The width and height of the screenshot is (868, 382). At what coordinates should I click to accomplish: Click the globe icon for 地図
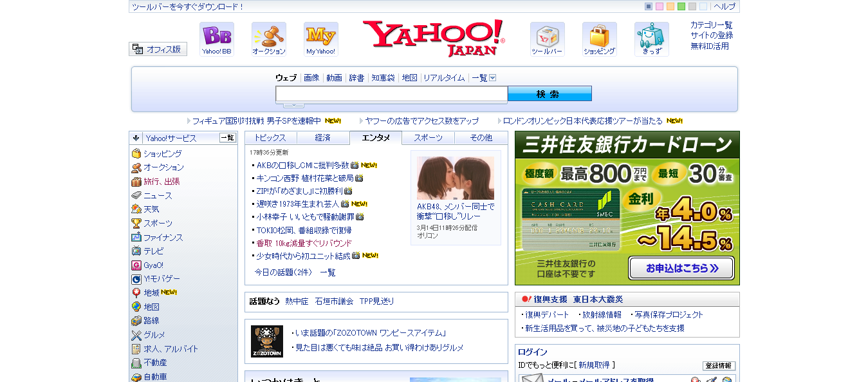(136, 307)
